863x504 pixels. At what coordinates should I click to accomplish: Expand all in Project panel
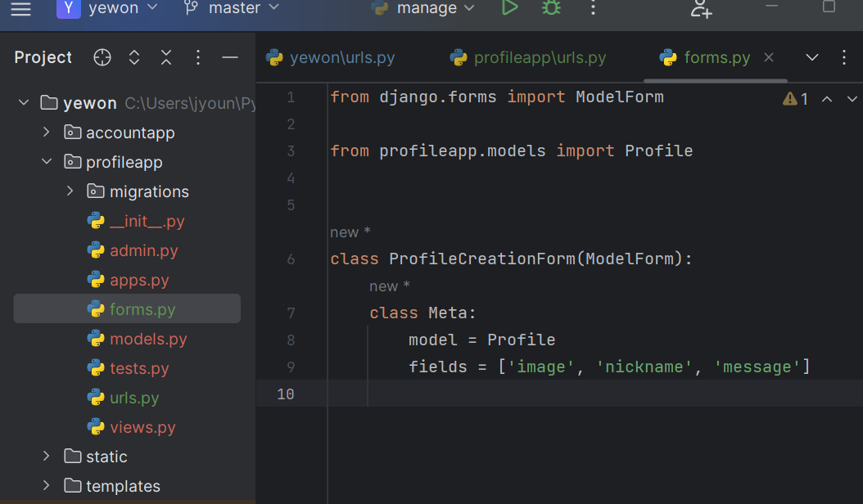click(134, 57)
